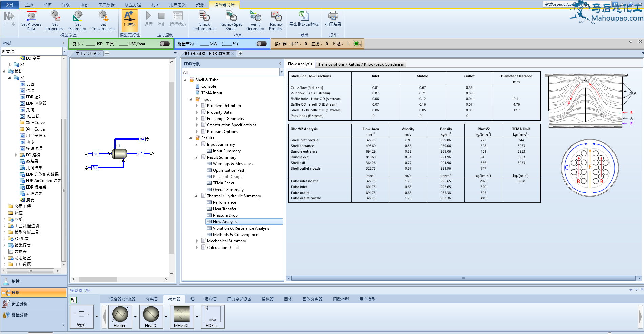Viewport: 644px width, 334px height.
Task: Open the 安全分析 safety analysis environment
Action: [x=34, y=303]
